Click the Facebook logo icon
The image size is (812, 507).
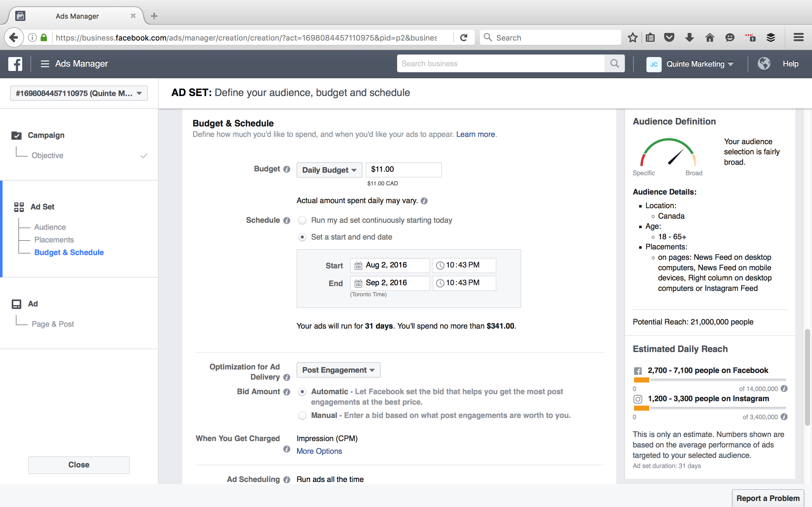[16, 64]
